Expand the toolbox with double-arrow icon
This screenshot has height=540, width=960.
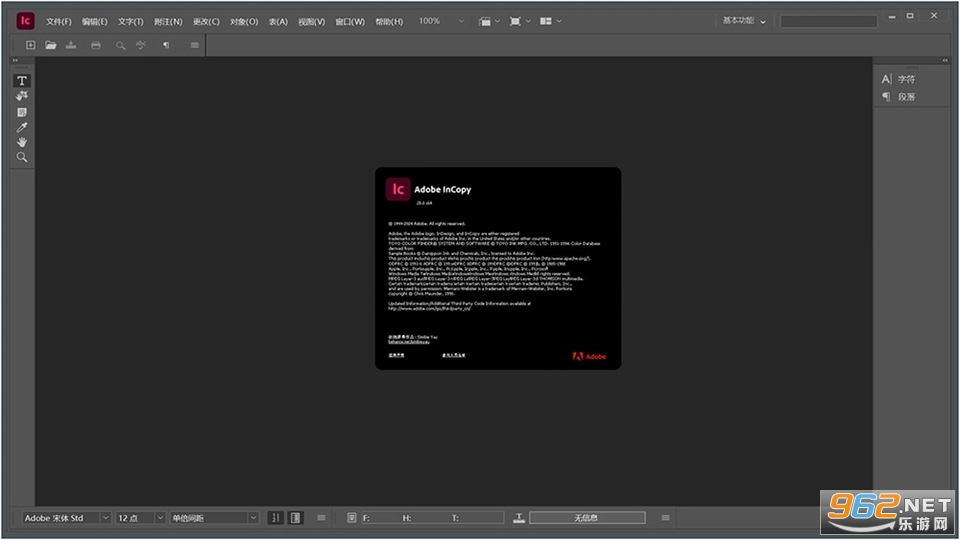(15, 61)
